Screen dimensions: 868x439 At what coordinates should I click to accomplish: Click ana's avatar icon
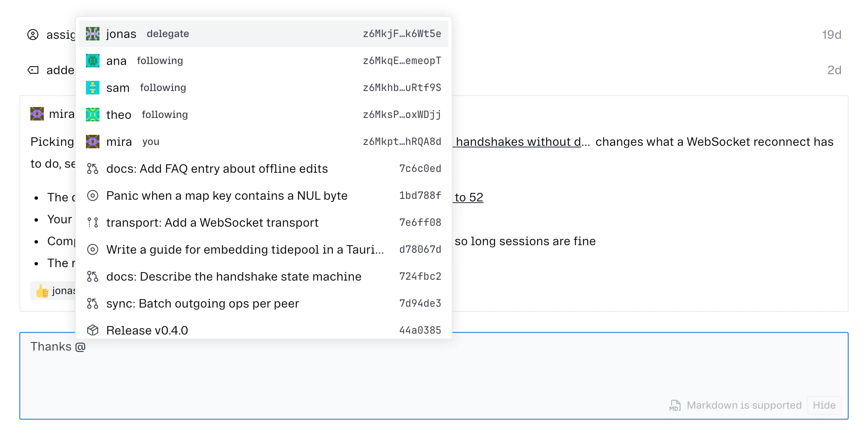93,61
